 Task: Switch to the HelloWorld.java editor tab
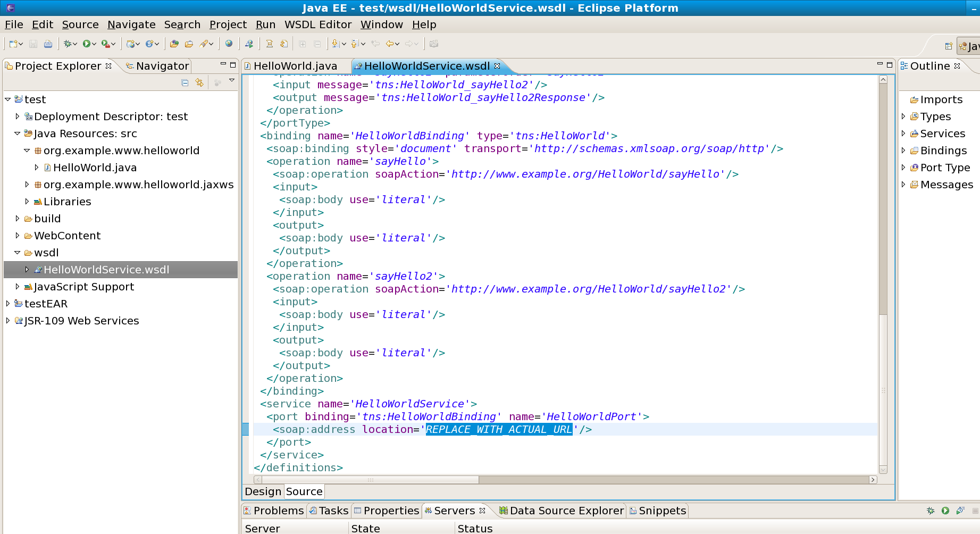point(295,66)
